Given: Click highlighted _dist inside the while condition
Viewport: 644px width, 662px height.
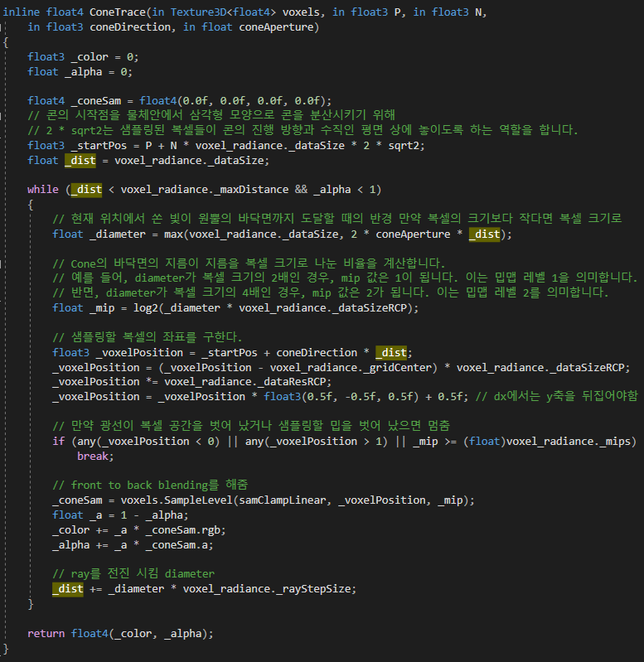Looking at the screenshot, I should point(86,190).
